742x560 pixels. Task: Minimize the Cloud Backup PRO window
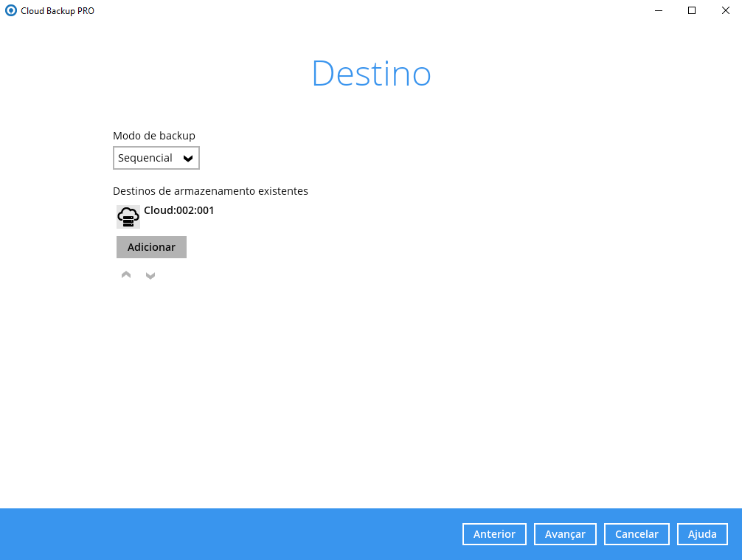657,11
